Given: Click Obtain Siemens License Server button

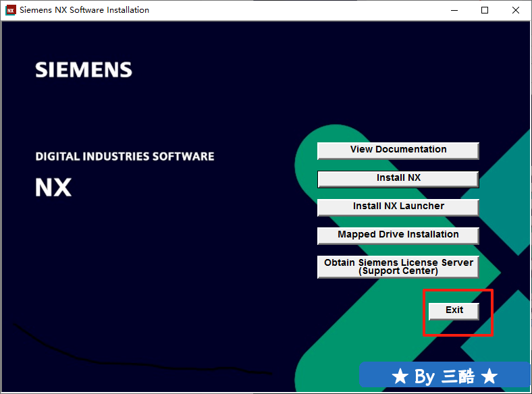Looking at the screenshot, I should pyautogui.click(x=398, y=267).
